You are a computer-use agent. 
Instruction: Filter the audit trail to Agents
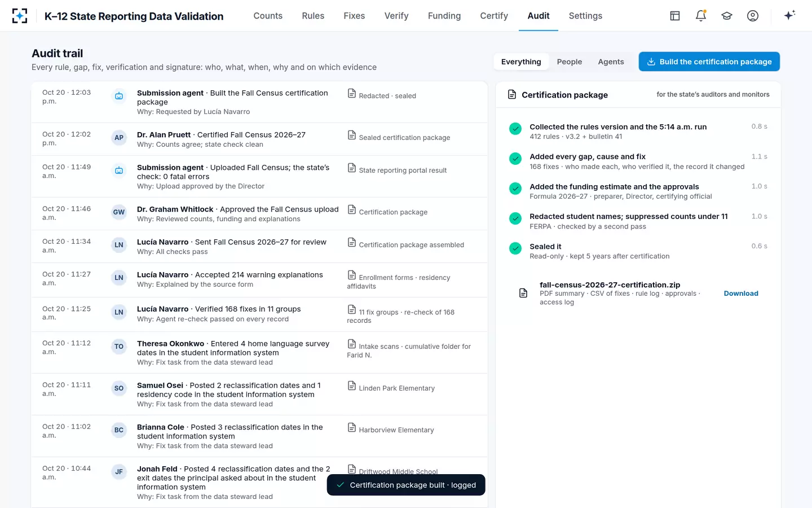(x=611, y=62)
